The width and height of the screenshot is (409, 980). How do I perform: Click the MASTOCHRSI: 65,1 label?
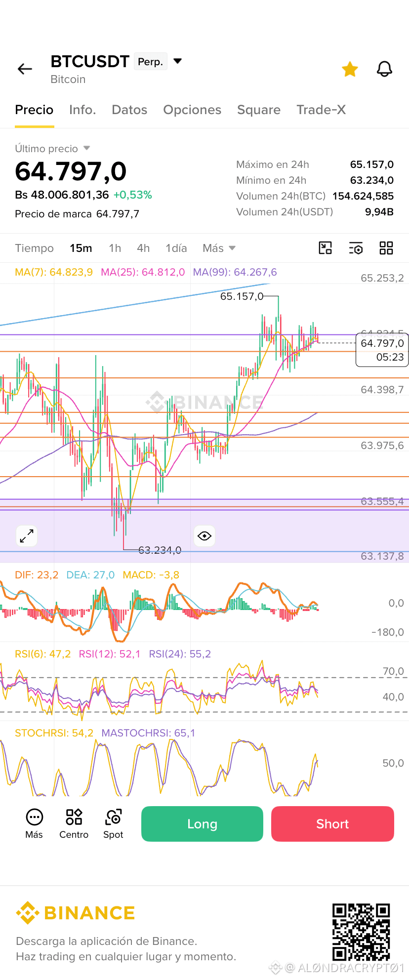coord(148,733)
